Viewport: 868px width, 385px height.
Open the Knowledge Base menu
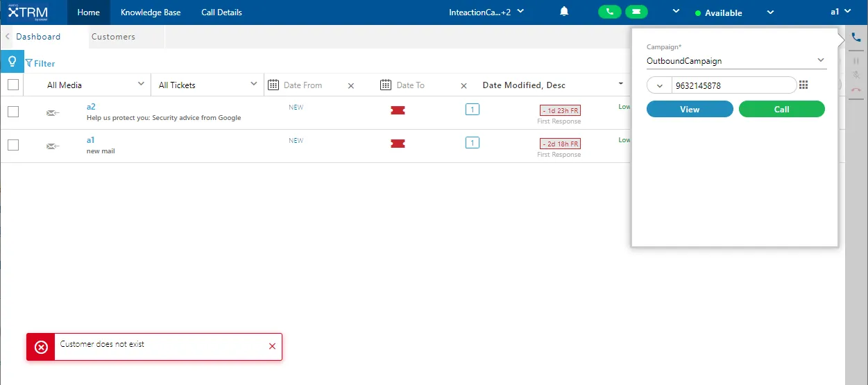[151, 12]
